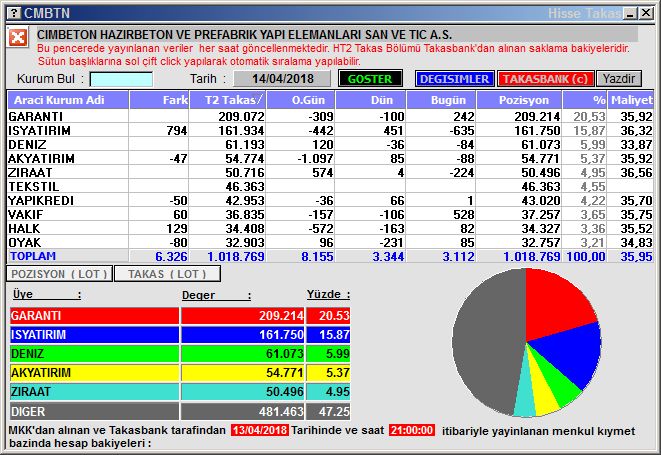Select the YAPIKREDI row name

pyautogui.click(x=41, y=200)
